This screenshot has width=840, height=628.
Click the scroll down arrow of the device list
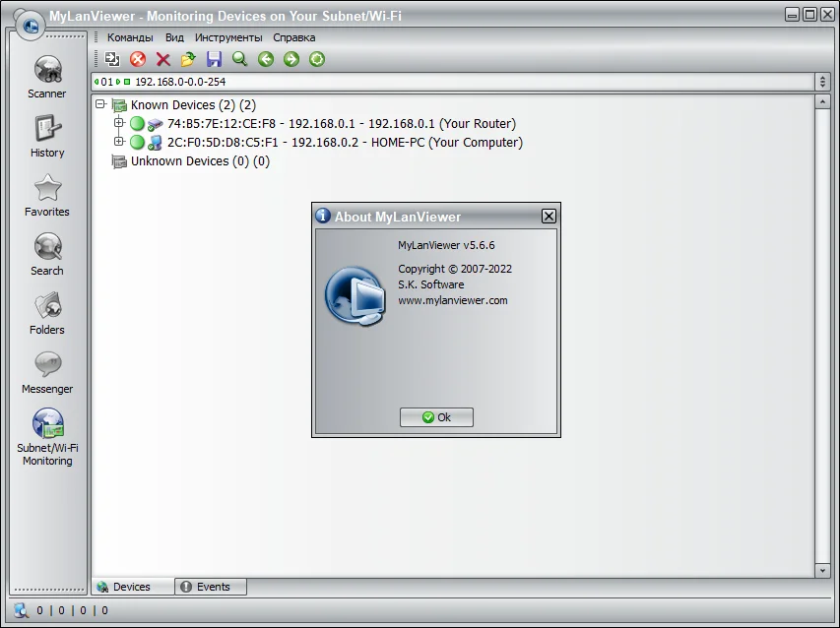pos(822,571)
